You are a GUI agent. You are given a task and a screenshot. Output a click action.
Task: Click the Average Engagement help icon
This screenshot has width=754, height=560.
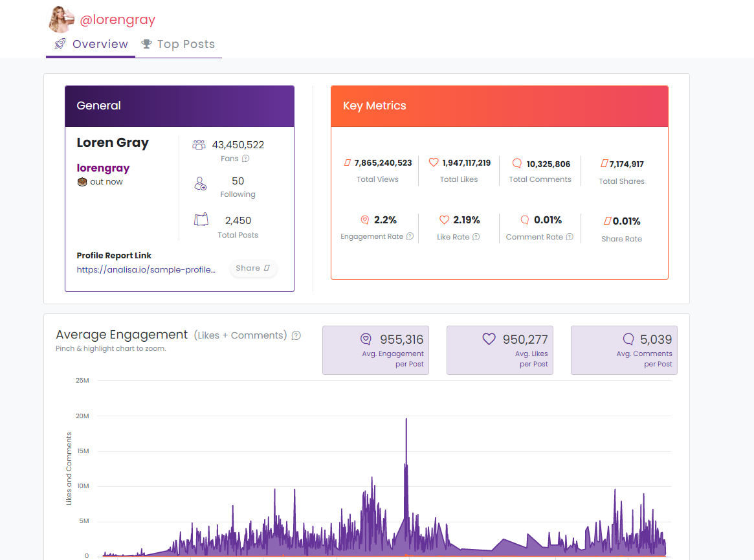[296, 335]
